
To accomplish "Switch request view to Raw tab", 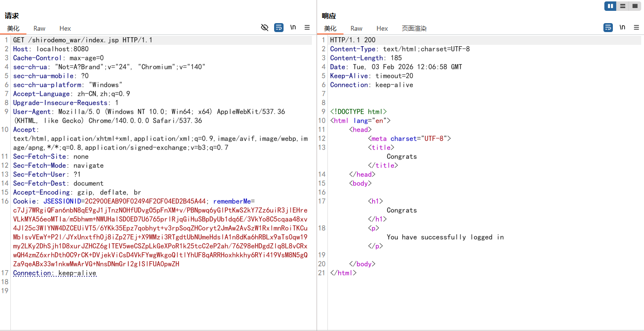I will tap(40, 28).
